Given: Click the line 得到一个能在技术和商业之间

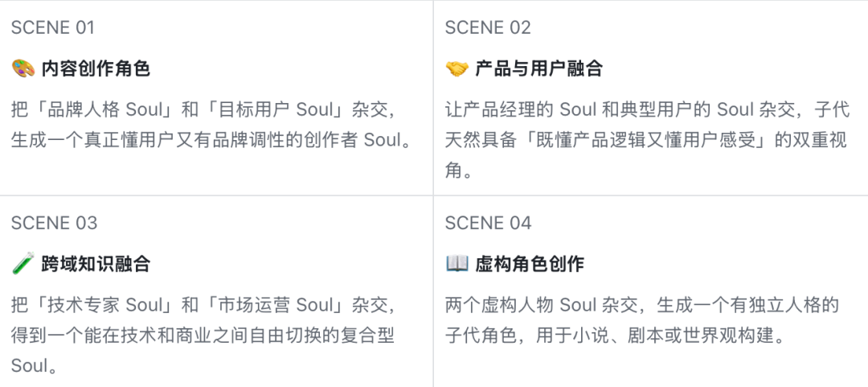Looking at the screenshot, I should pos(203,336).
